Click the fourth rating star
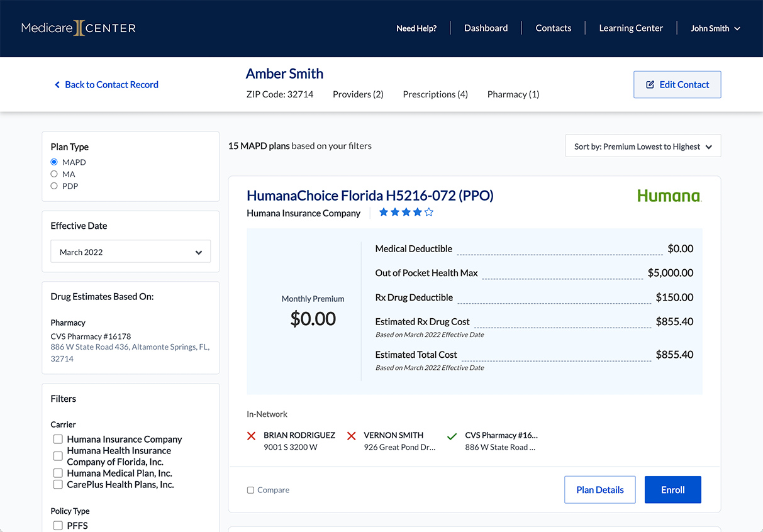 click(418, 213)
